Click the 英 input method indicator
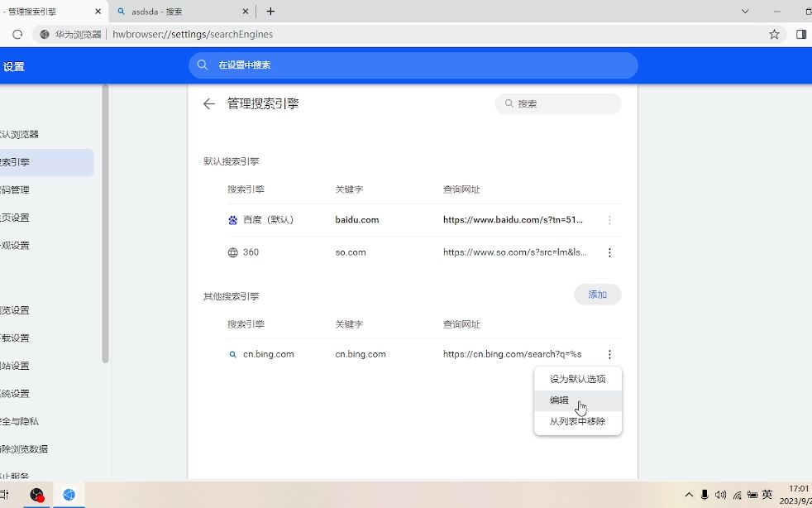The image size is (812, 508). tap(767, 494)
